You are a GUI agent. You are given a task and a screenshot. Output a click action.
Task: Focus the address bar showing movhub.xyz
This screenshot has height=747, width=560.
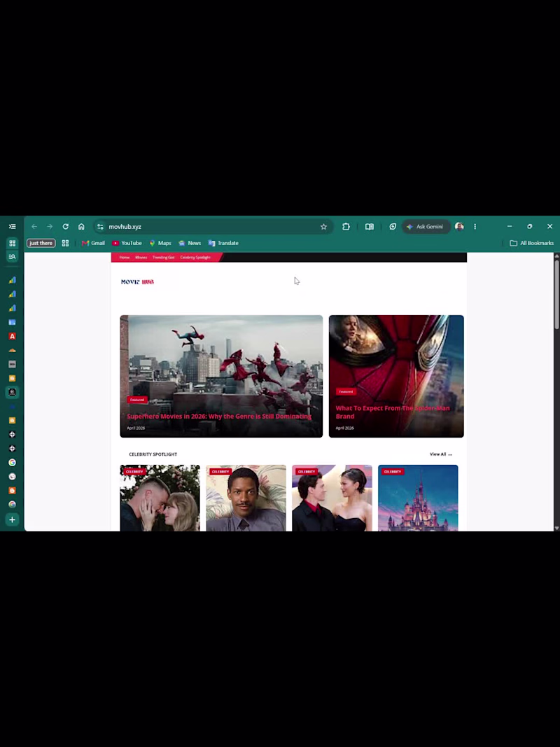[212, 227]
